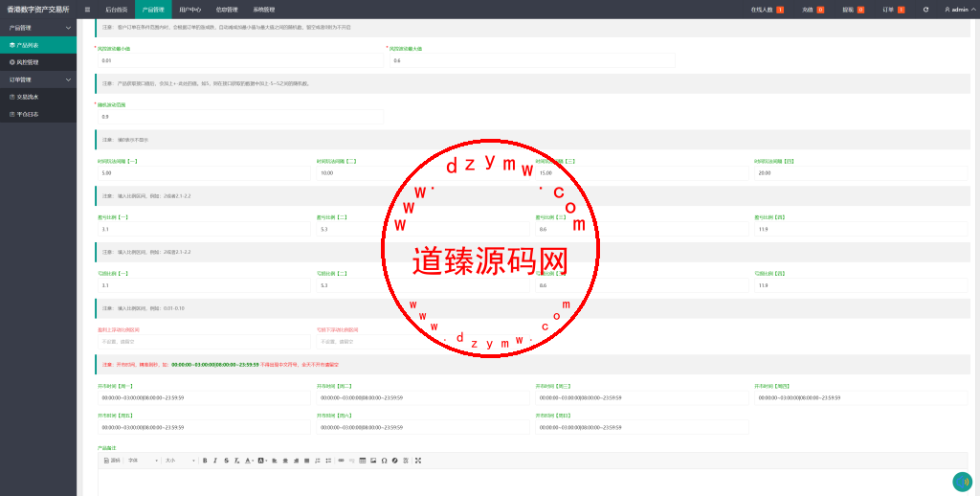Switch to the 产品管理 top tab
980x496 pixels.
click(153, 10)
